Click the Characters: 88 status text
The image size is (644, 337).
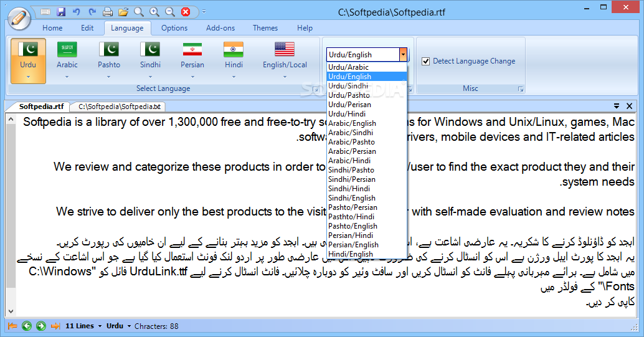coord(156,326)
